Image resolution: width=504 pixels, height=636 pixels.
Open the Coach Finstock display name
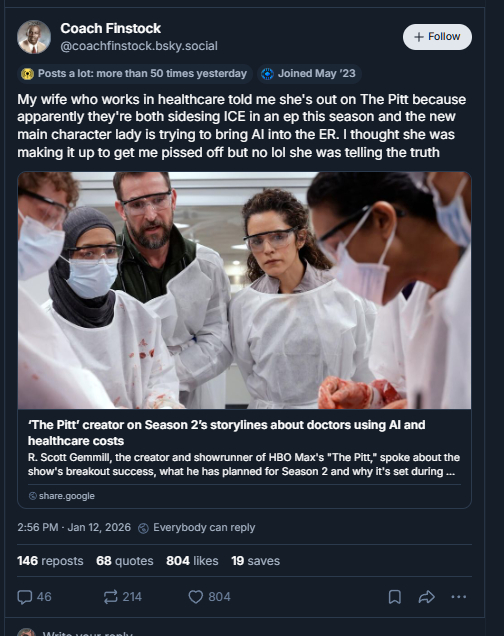point(110,28)
